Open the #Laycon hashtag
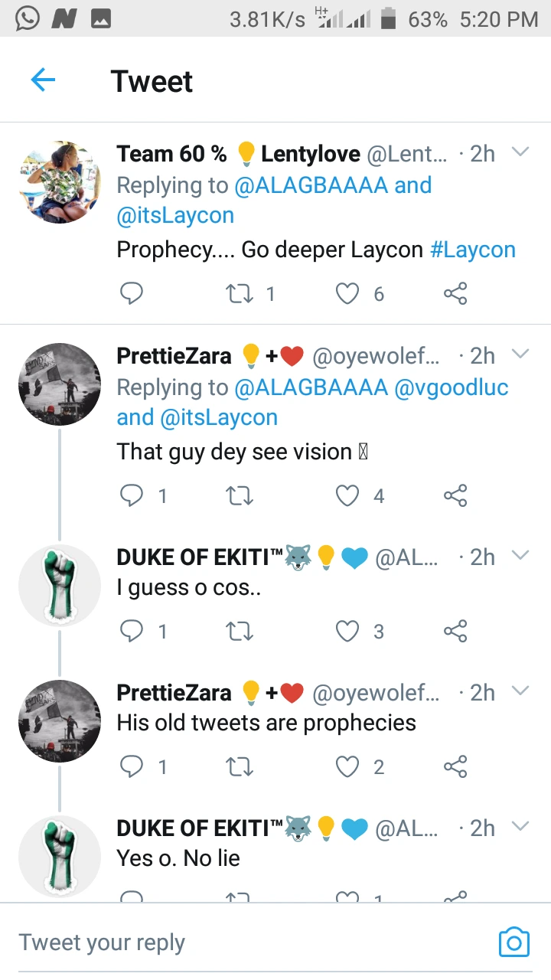This screenshot has width=551, height=980. point(473,250)
